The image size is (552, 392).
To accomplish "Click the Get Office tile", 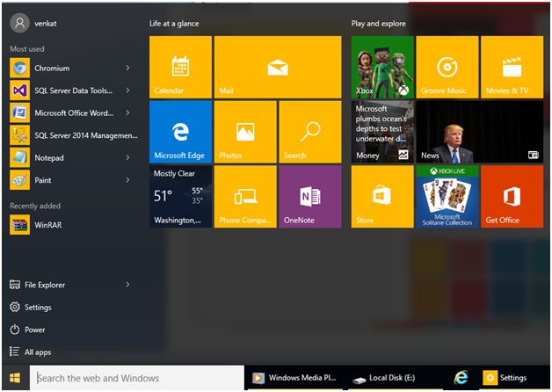I will click(x=512, y=196).
